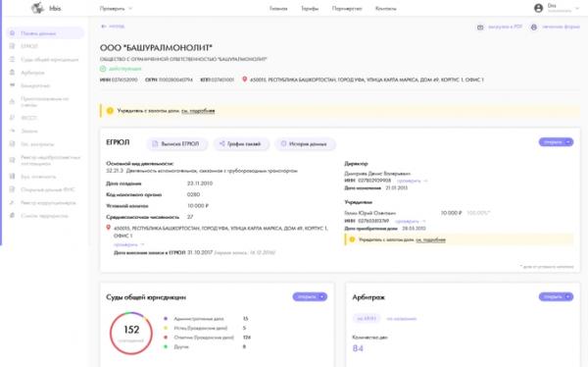Open the user profile avatar icon
588x367 pixels.
[x=538, y=8]
